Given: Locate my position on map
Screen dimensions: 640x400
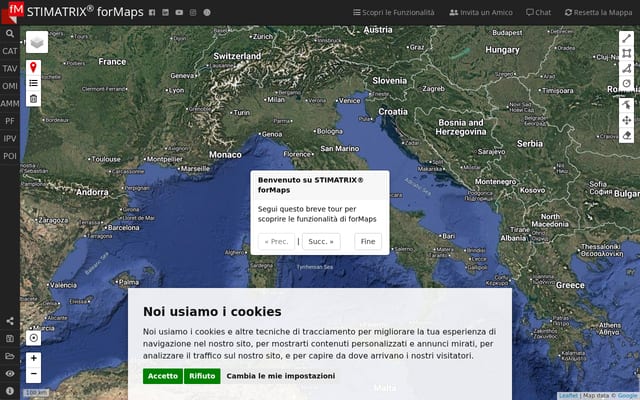Looking at the screenshot, I should (x=33, y=338).
